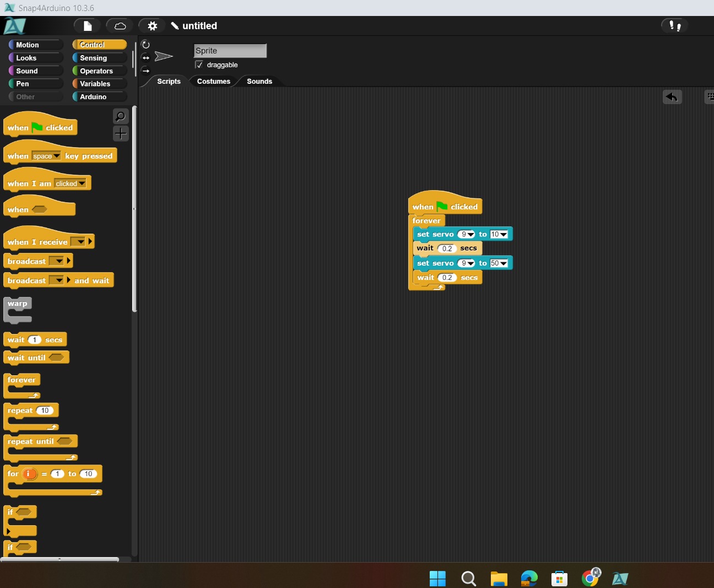Select the Operators block category
The image size is (714, 588).
[100, 71]
